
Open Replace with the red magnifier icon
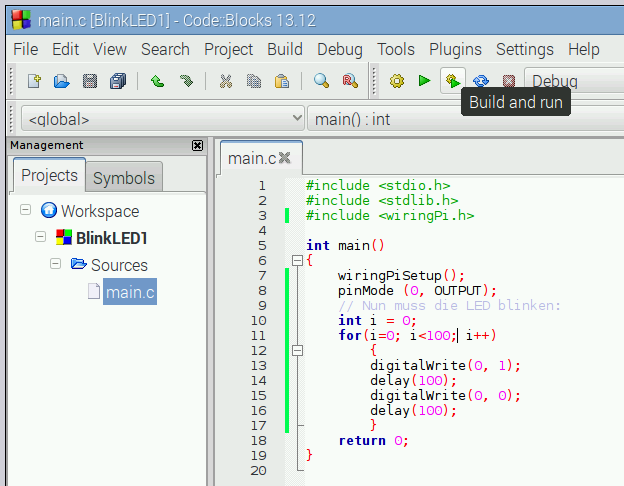click(x=350, y=81)
